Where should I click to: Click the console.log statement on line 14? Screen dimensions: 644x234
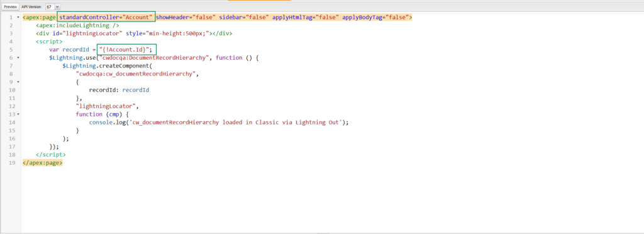(x=218, y=122)
